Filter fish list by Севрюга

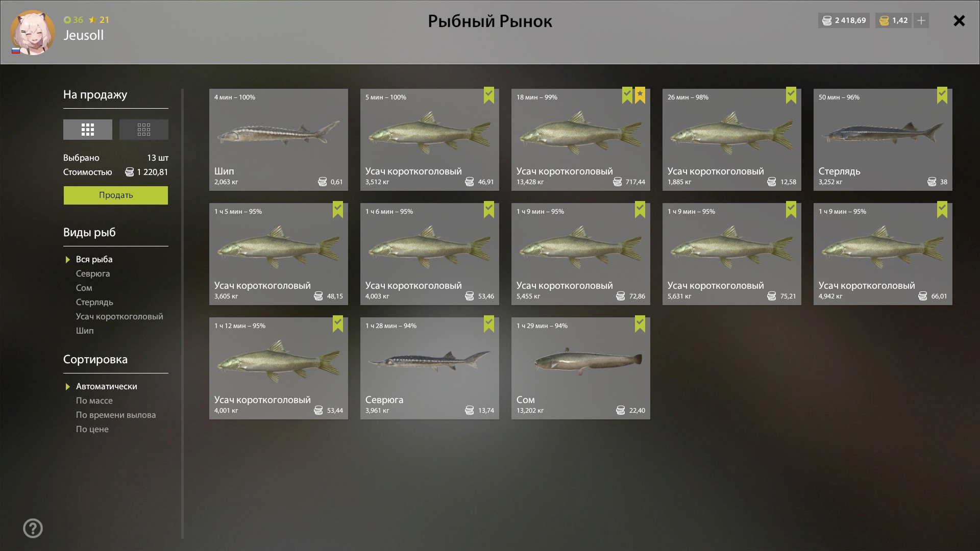[93, 273]
